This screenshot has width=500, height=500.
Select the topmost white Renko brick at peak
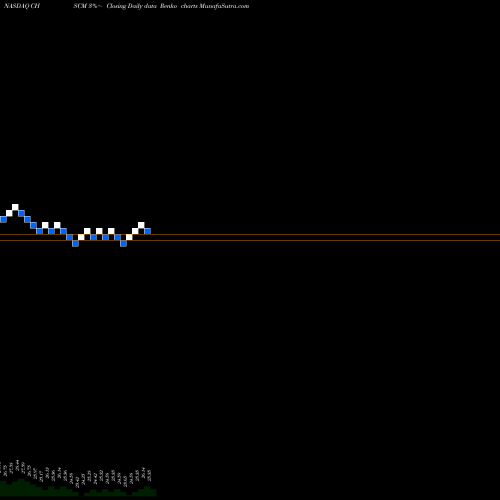click(x=15, y=207)
